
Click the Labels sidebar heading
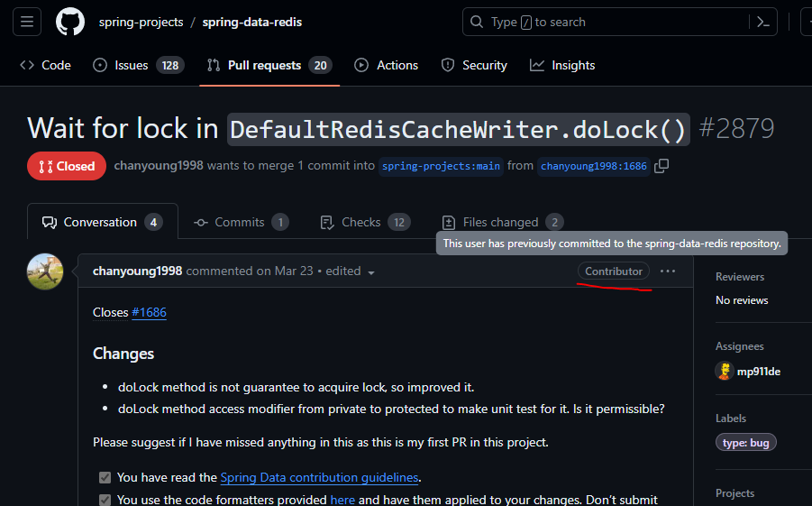[x=731, y=419]
